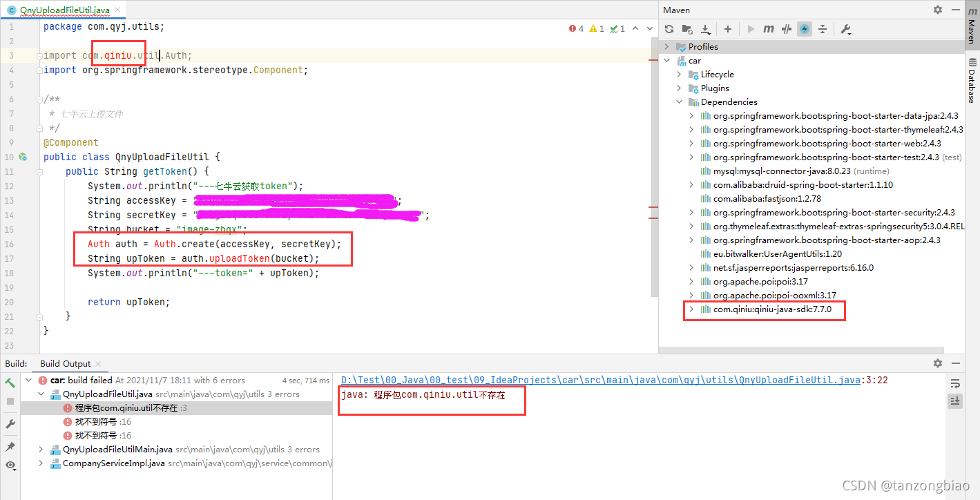Collapse the Dependencies tree
The height and width of the screenshot is (500, 980).
tap(678, 102)
